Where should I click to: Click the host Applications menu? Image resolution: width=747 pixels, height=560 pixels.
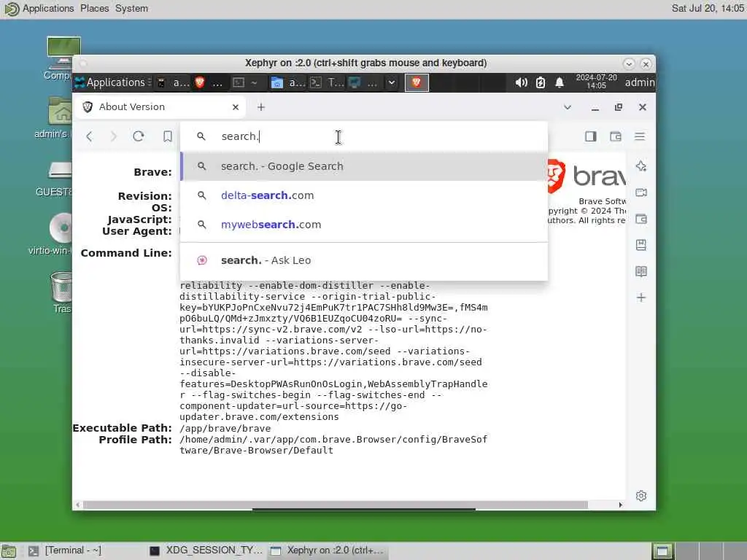click(x=39, y=9)
